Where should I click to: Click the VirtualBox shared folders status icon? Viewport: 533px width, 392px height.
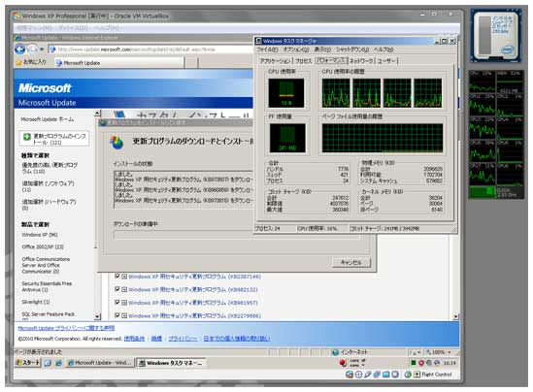pyautogui.click(x=385, y=375)
